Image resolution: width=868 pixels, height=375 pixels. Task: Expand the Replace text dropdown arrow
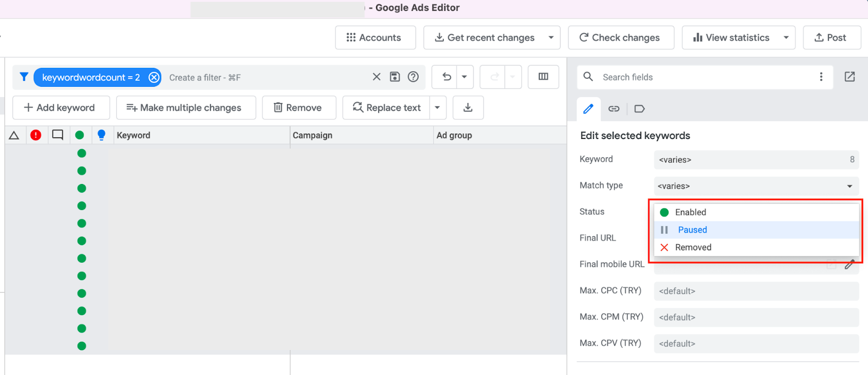pos(438,107)
